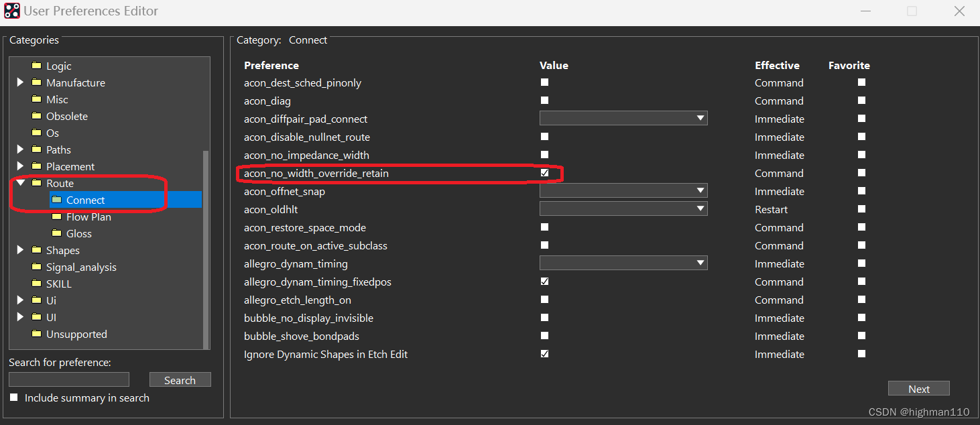The image size is (980, 425).
Task: Open the acon_diffpair_pad_connect dropdown
Action: (x=623, y=119)
